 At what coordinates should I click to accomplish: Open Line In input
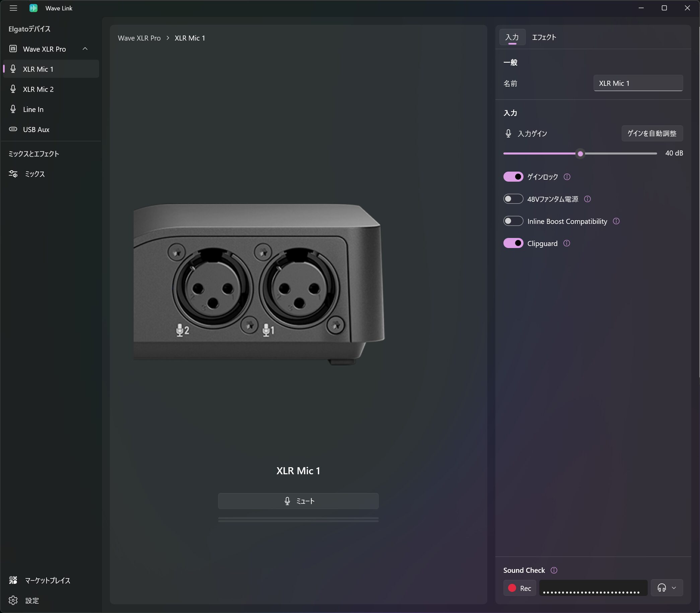coord(51,109)
